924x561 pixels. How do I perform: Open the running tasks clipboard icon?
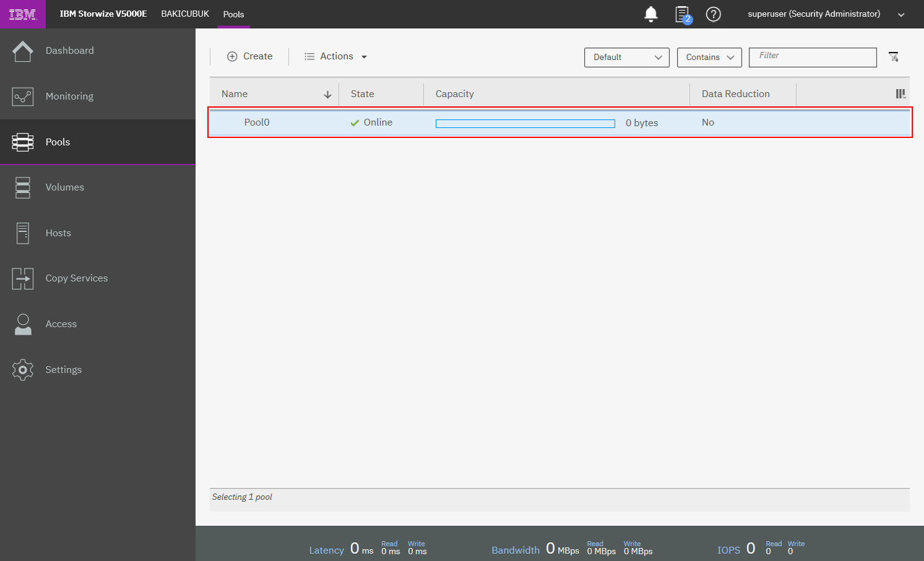(682, 14)
